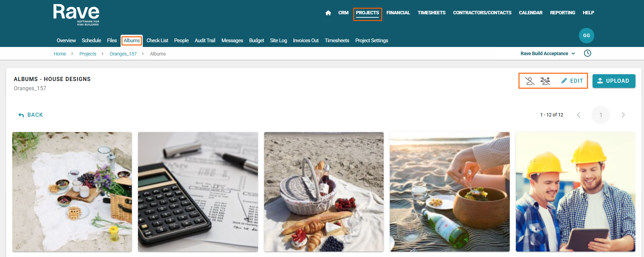Viewport: 644px width, 257px height.
Task: Click the Rave logo
Action: click(x=76, y=15)
